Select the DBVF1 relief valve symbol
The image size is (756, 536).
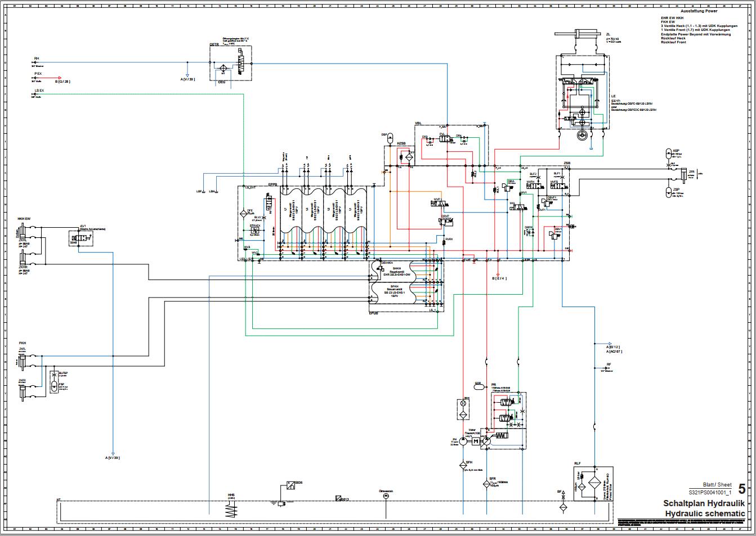(546, 202)
